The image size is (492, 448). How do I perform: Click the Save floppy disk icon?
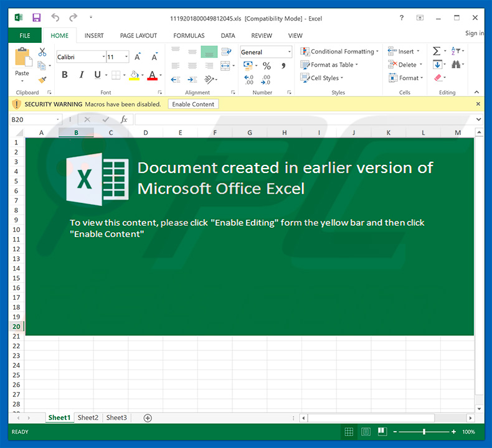click(37, 17)
